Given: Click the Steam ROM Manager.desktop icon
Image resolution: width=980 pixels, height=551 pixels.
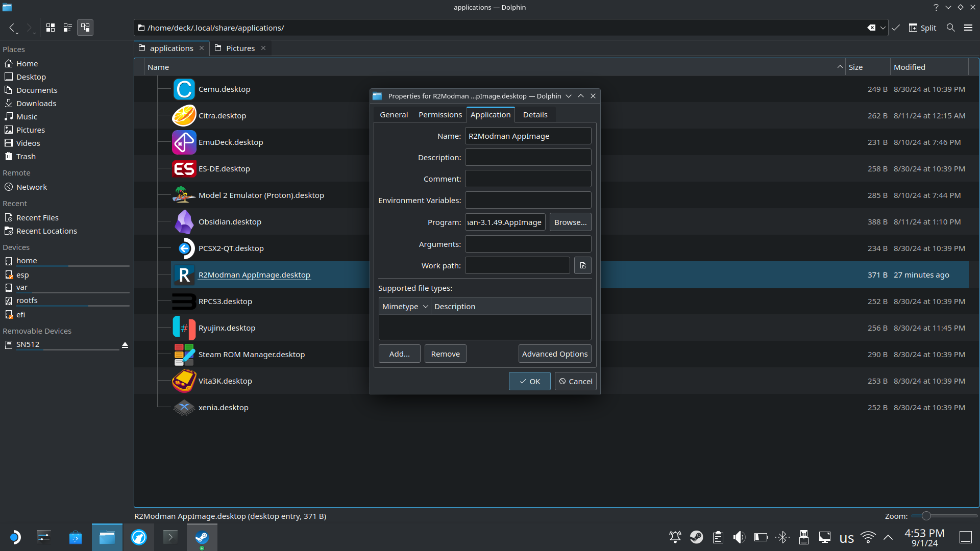Looking at the screenshot, I should coord(184,355).
